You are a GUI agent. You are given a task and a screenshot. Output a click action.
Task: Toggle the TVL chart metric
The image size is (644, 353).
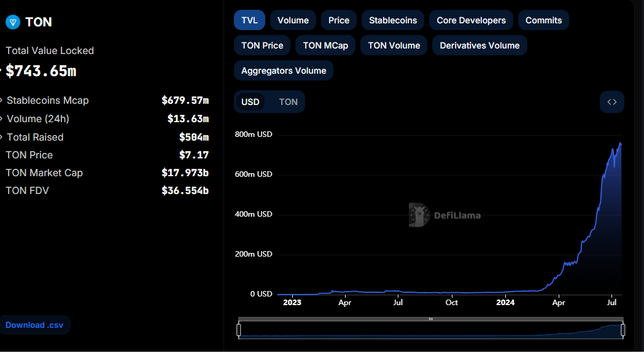point(250,20)
